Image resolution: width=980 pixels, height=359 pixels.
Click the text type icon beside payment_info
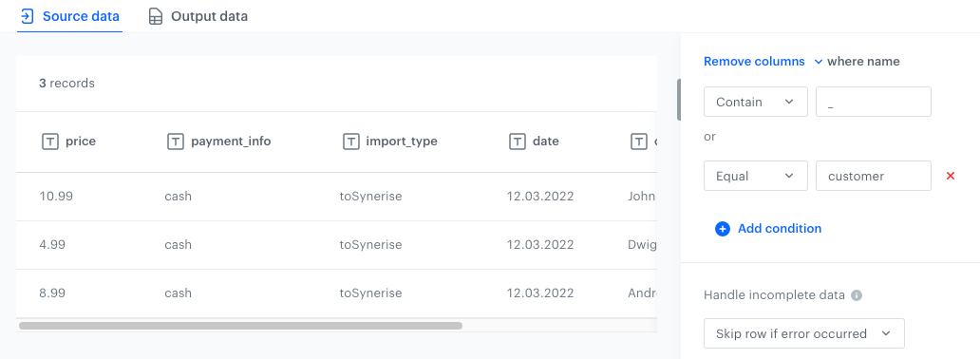176,142
